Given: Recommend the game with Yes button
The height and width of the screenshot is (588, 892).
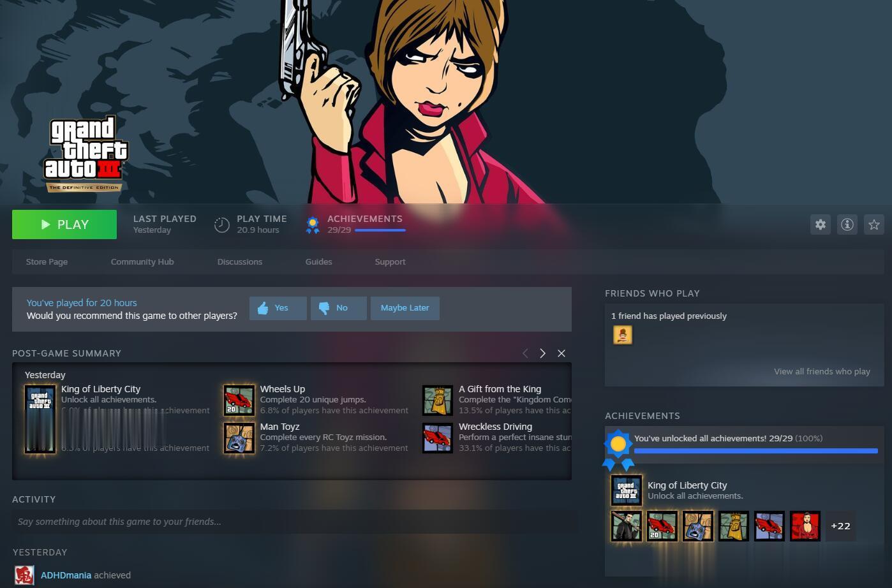Looking at the screenshot, I should click(x=278, y=308).
